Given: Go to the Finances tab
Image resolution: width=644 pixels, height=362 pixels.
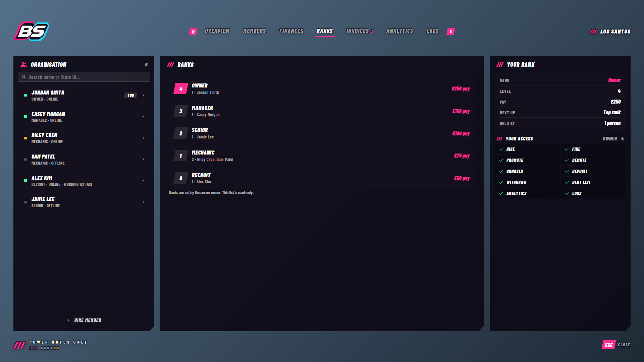Looking at the screenshot, I should coord(291,31).
